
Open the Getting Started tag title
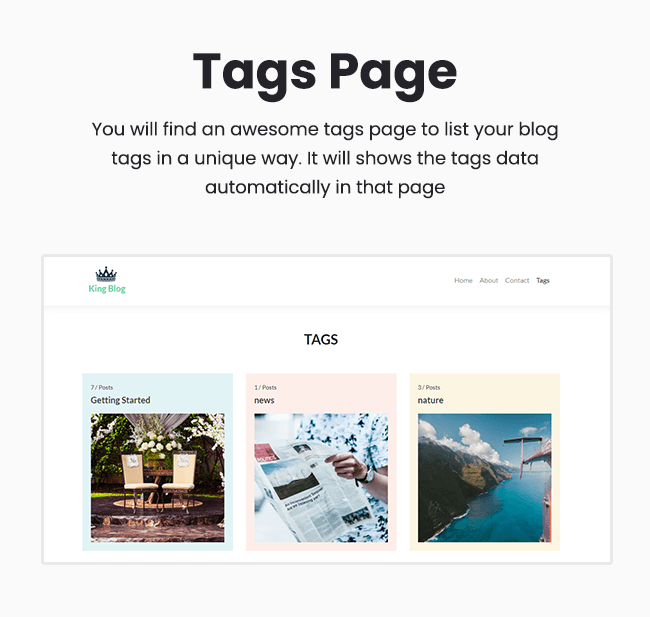[120, 400]
